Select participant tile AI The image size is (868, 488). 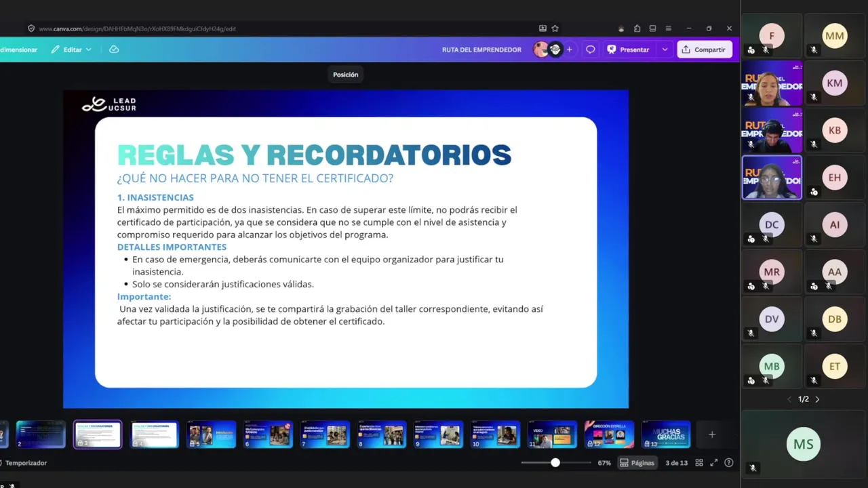point(835,225)
